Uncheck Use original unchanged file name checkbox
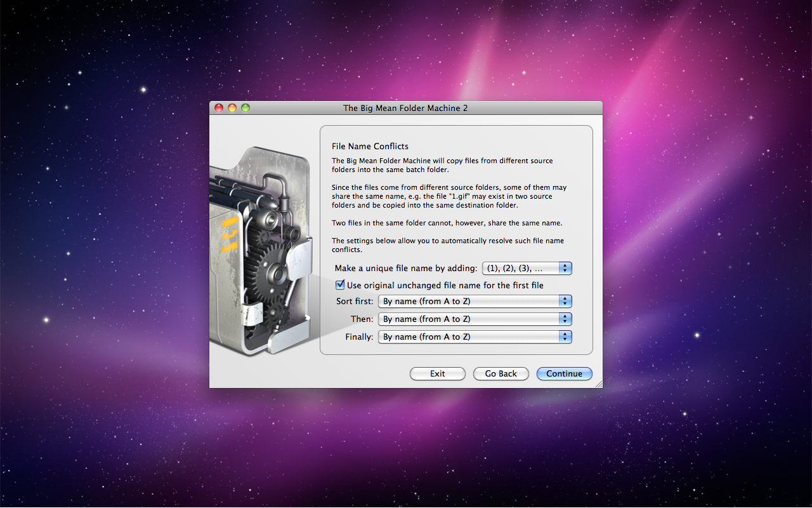The image size is (812, 508). pyautogui.click(x=340, y=285)
